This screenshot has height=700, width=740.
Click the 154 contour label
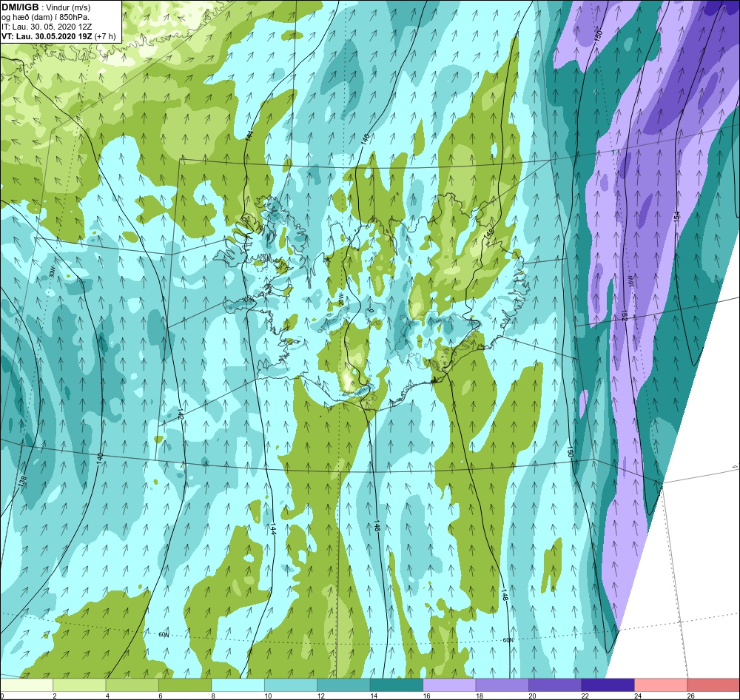point(677,217)
